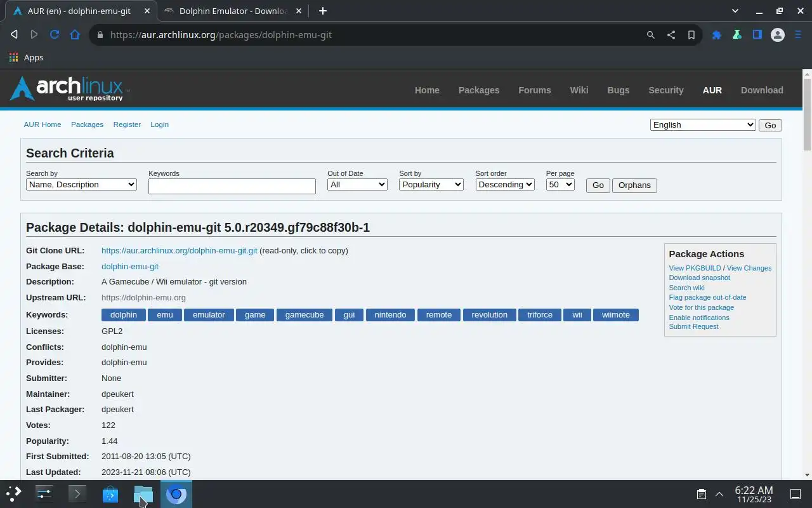
Task: Open Security in top navigation
Action: point(666,90)
